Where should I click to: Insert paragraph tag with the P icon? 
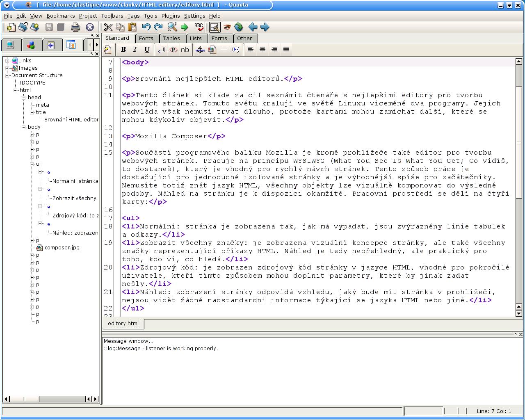173,50
